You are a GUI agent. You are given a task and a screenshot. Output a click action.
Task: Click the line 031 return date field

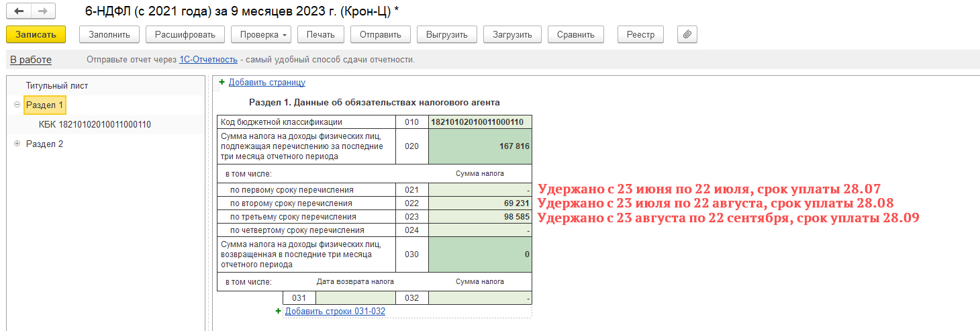point(356,297)
